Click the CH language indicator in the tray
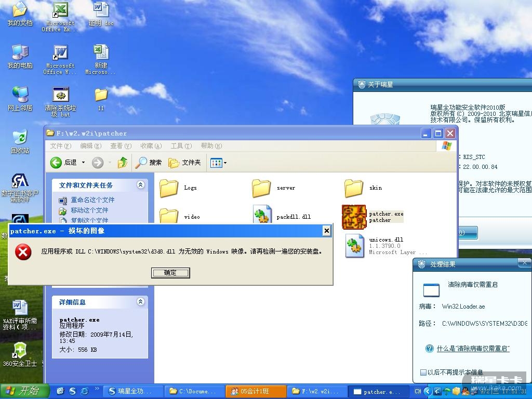This screenshot has height=399, width=532. pos(418,391)
